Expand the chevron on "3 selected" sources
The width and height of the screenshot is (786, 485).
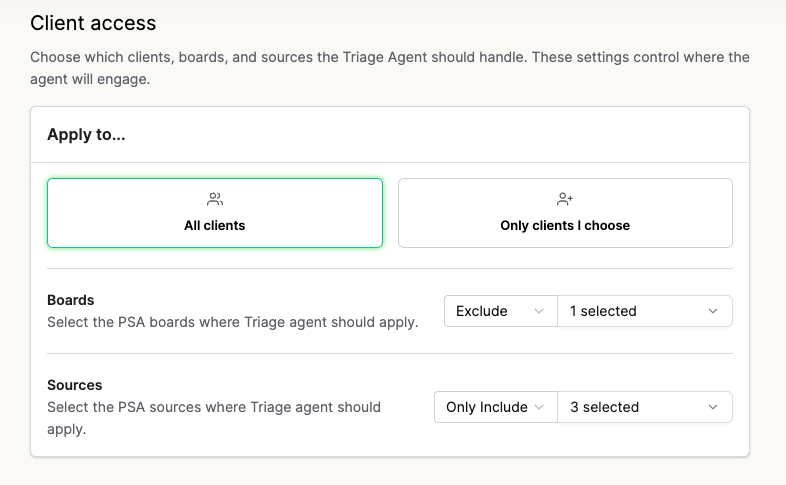pyautogui.click(x=713, y=407)
